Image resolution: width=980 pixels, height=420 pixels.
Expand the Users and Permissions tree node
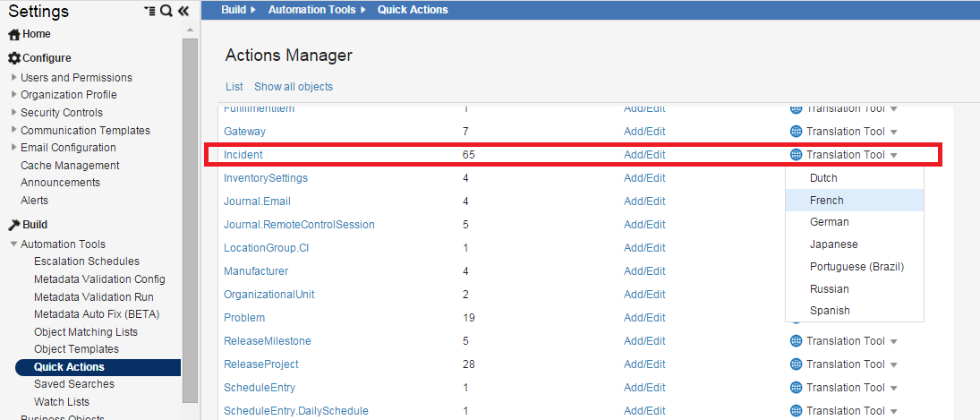(13, 78)
